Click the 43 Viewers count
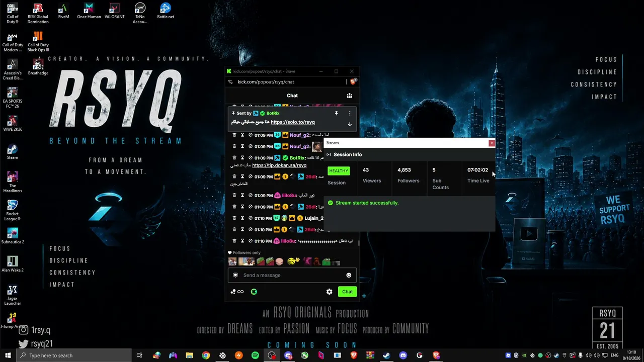The image size is (644, 362). [366, 170]
